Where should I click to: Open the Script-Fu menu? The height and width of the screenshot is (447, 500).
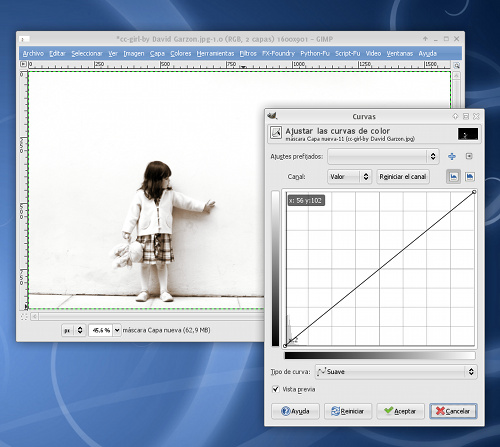(x=348, y=53)
